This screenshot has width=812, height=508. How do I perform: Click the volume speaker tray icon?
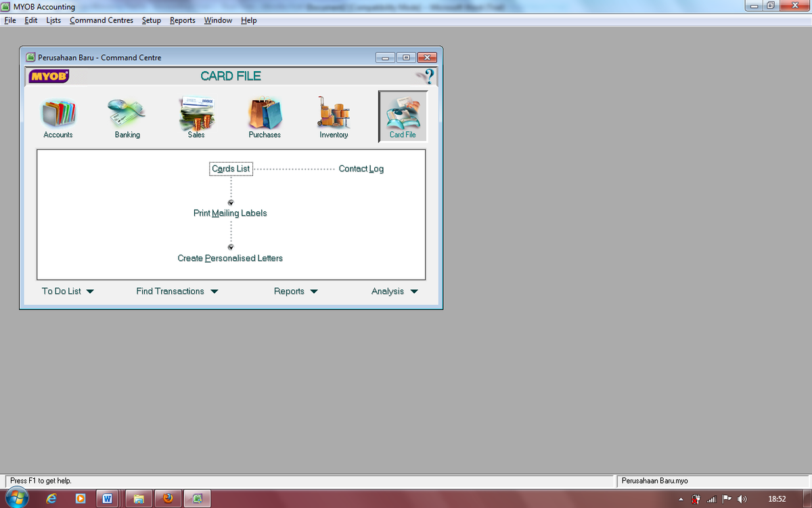click(742, 499)
